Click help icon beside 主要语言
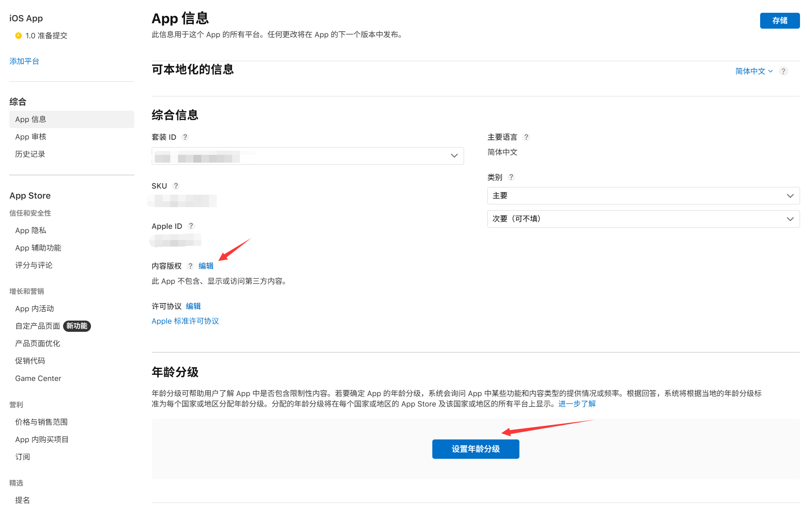This screenshot has width=812, height=513. tap(526, 137)
